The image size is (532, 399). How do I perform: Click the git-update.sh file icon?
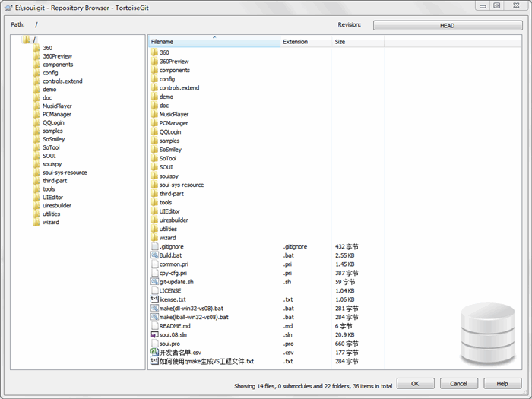coord(154,282)
